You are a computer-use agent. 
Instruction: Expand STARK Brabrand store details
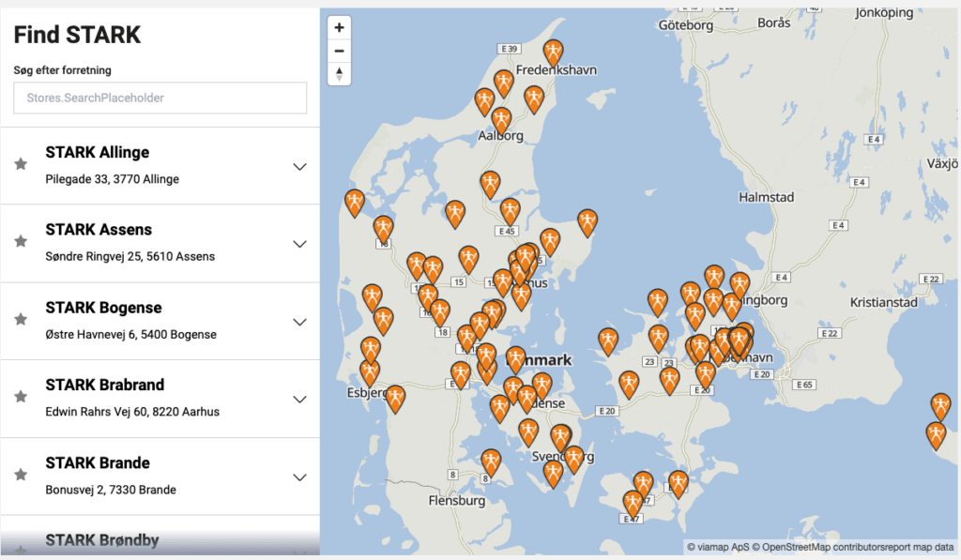coord(299,400)
